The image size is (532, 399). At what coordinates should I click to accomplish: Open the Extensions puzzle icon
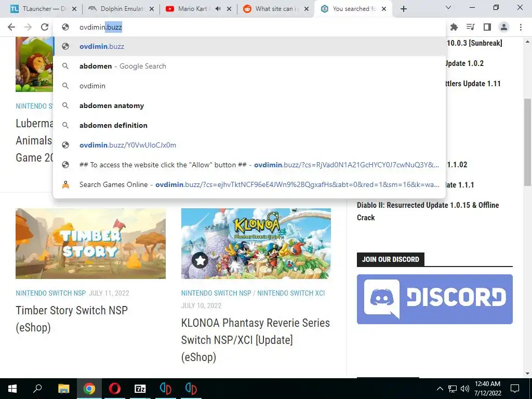pos(454,27)
